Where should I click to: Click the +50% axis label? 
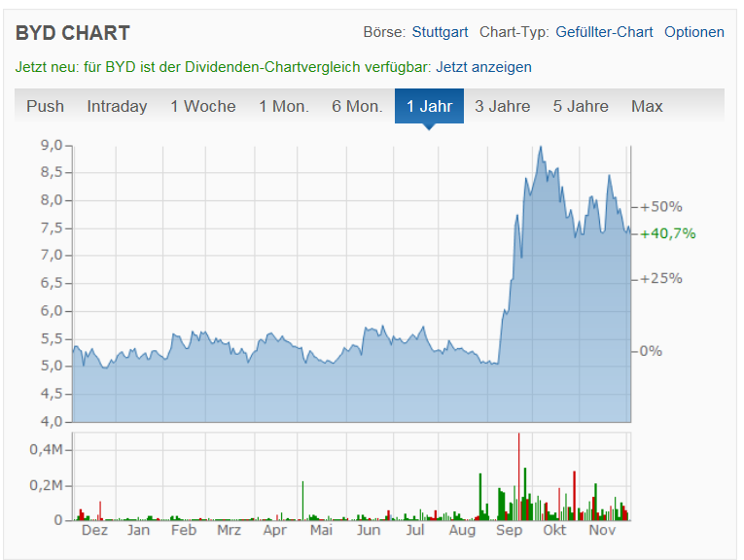pos(661,207)
